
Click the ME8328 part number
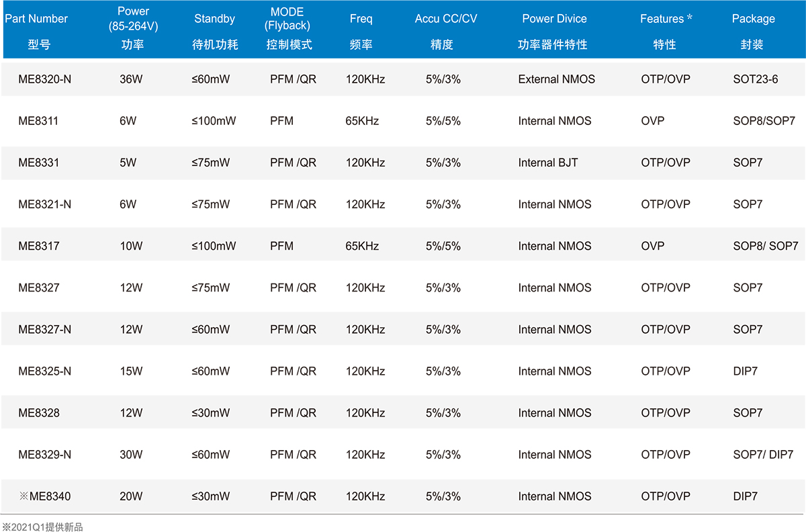tap(38, 412)
